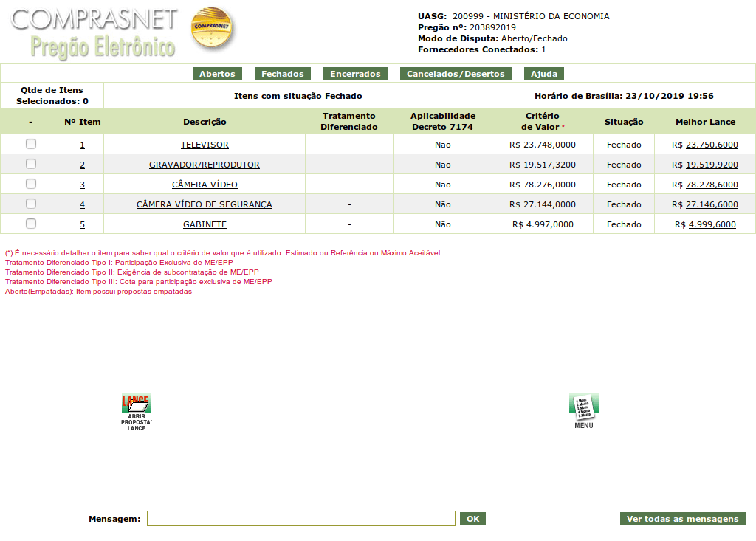Open the TELEVISOR description link
This screenshot has width=756, height=541.
pyautogui.click(x=205, y=145)
